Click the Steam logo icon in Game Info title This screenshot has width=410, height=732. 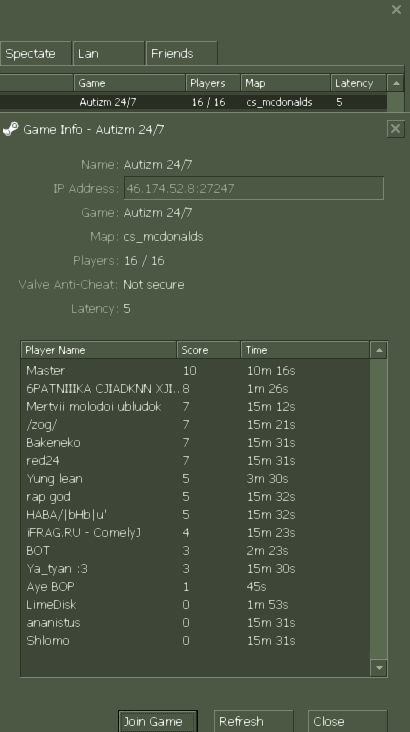tap(10, 129)
